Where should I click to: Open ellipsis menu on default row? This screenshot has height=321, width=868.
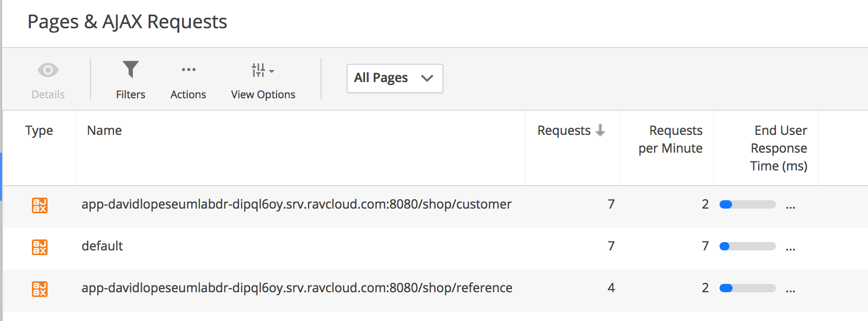click(790, 248)
